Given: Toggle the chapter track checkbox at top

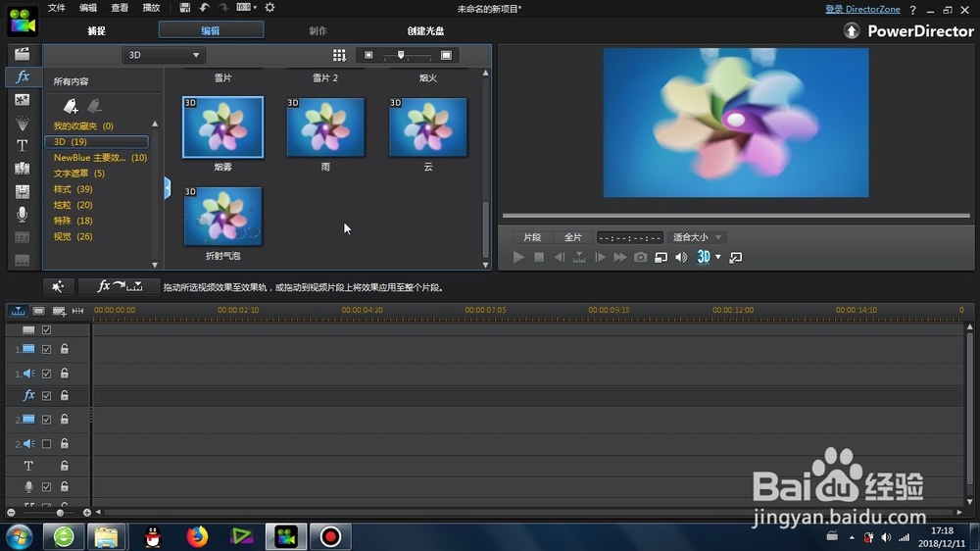Looking at the screenshot, I should 46,329.
